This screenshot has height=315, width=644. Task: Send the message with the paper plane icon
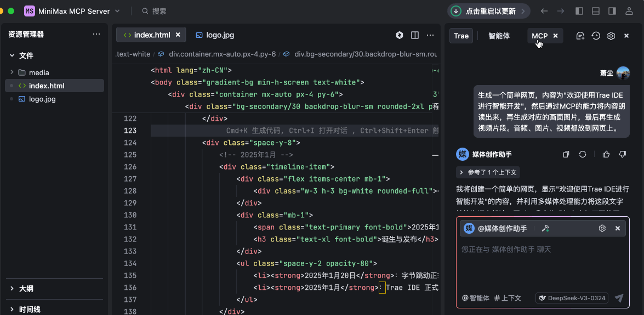tap(619, 298)
